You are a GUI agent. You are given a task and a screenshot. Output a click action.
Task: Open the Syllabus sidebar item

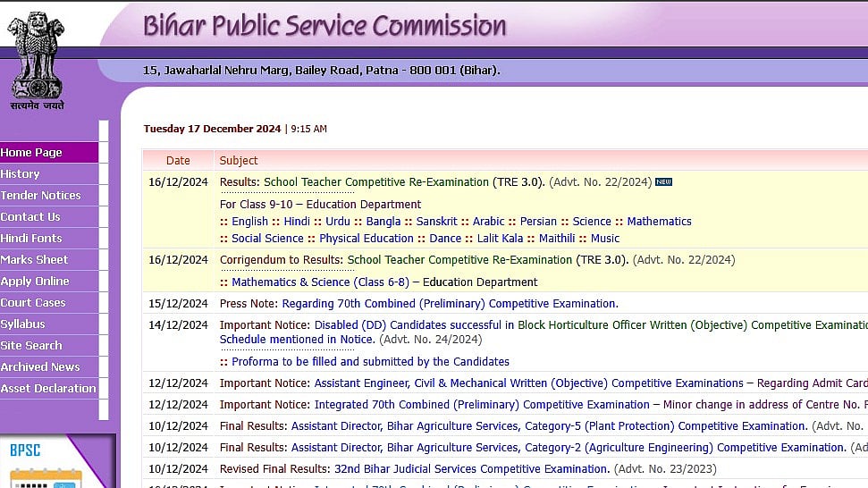click(x=23, y=324)
